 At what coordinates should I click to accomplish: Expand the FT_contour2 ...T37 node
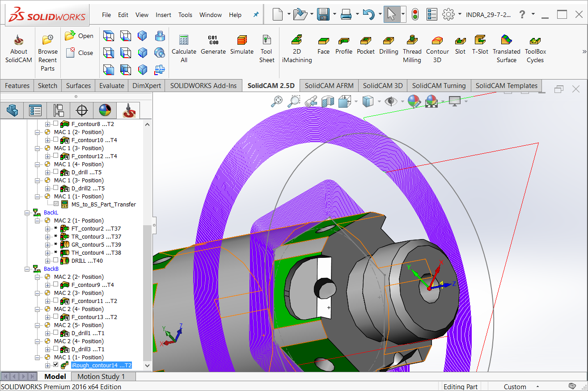pos(48,228)
